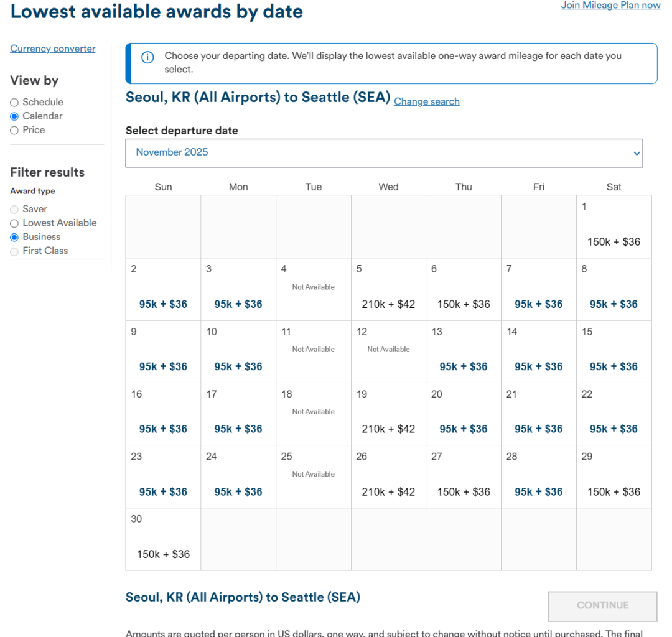Click Join Mileage Plan now link
This screenshot has height=637, width=672.
[x=610, y=6]
